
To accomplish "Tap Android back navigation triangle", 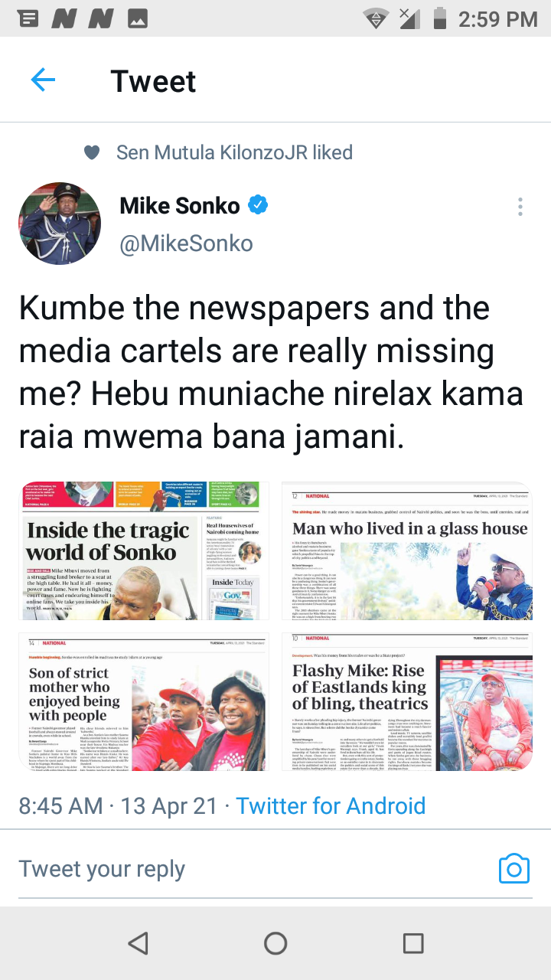I will pos(138,943).
